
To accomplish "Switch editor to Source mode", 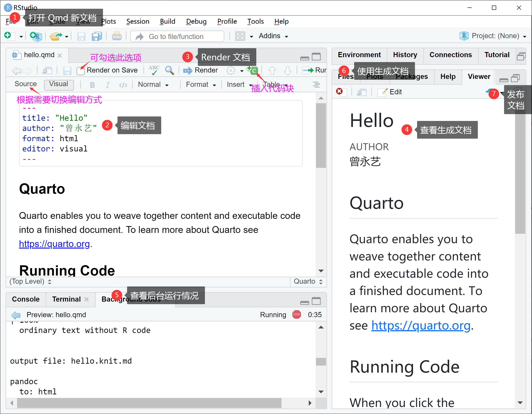I will click(x=26, y=84).
